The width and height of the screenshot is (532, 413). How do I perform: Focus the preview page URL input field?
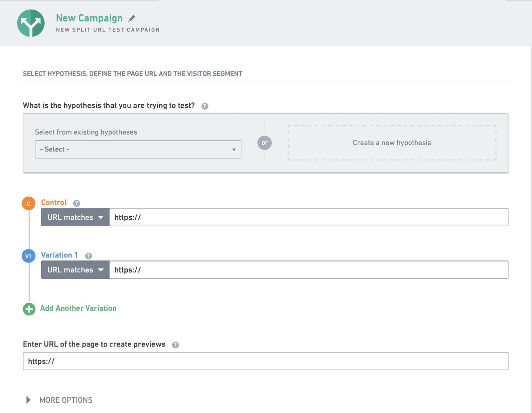point(266,361)
